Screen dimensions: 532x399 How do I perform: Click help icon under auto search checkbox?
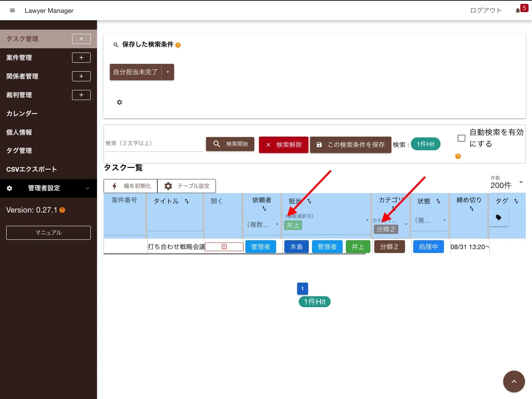(x=458, y=156)
